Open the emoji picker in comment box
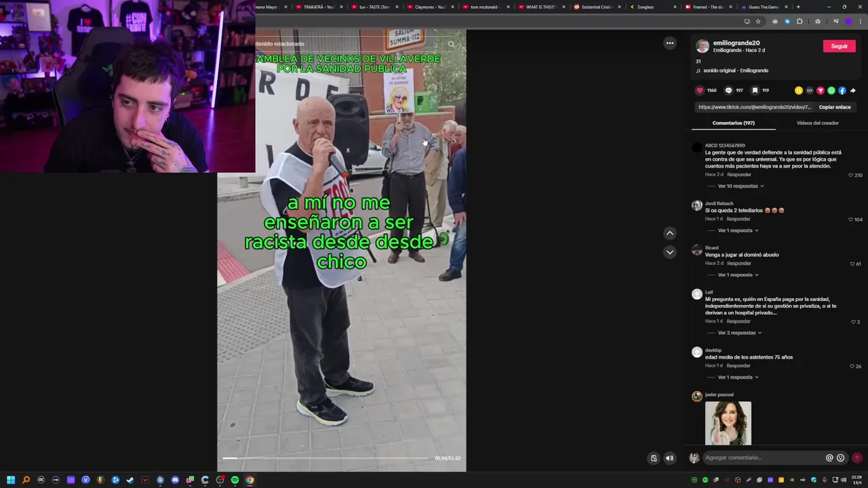The image size is (868, 488). pos(841,458)
